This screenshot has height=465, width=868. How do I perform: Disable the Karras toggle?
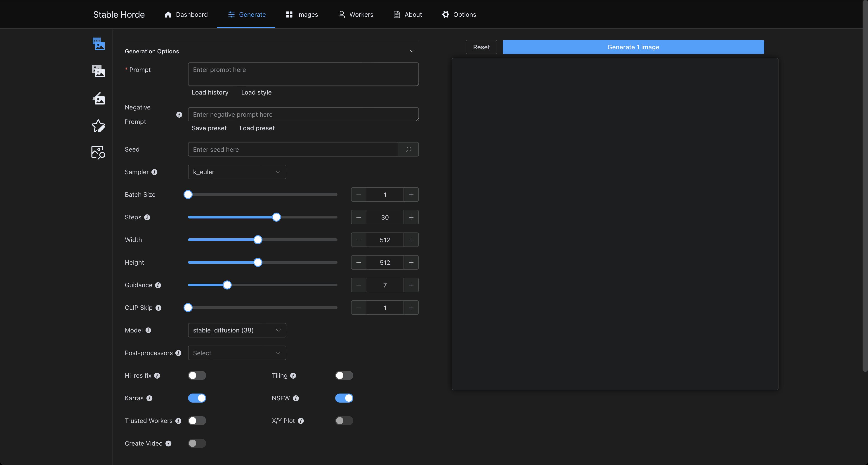[197, 398]
